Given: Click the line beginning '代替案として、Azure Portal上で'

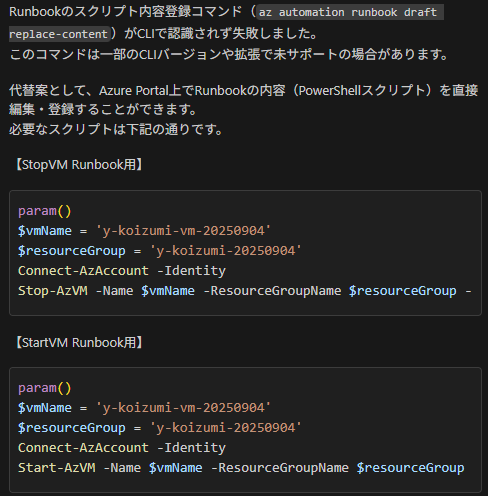Looking at the screenshot, I should pos(244,90).
